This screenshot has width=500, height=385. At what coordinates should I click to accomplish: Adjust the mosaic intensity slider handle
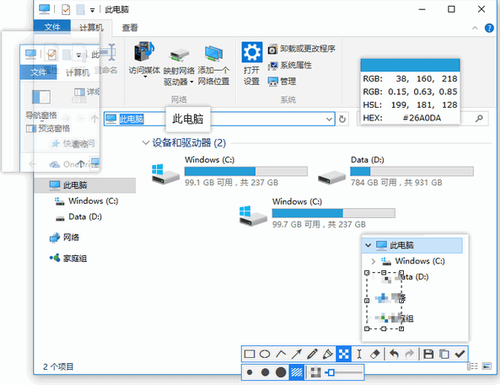pyautogui.click(x=331, y=372)
